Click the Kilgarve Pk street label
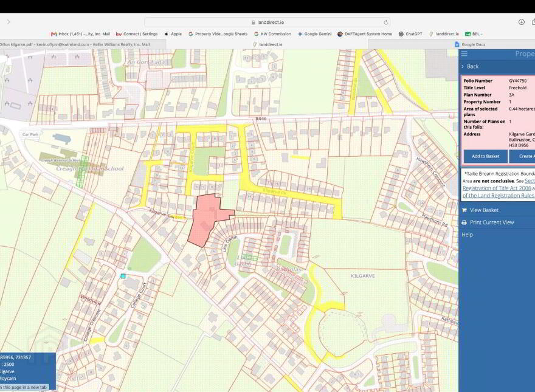 click(x=274, y=191)
